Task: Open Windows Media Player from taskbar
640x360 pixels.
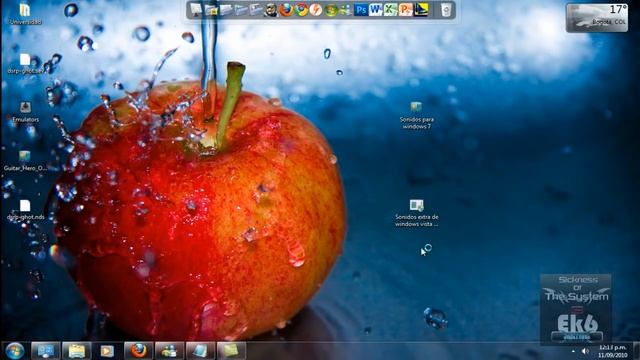Action: (107, 351)
